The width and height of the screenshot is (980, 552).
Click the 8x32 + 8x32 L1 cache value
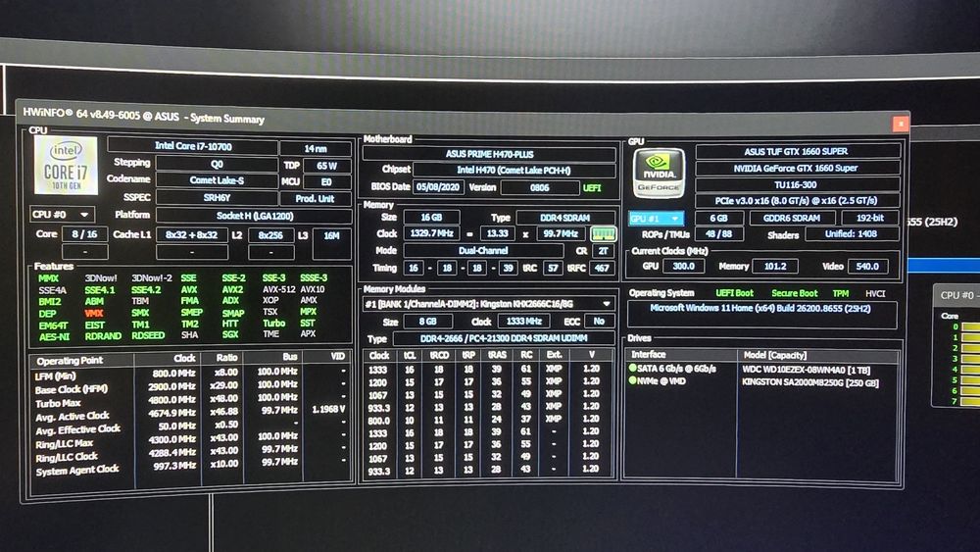click(x=191, y=235)
